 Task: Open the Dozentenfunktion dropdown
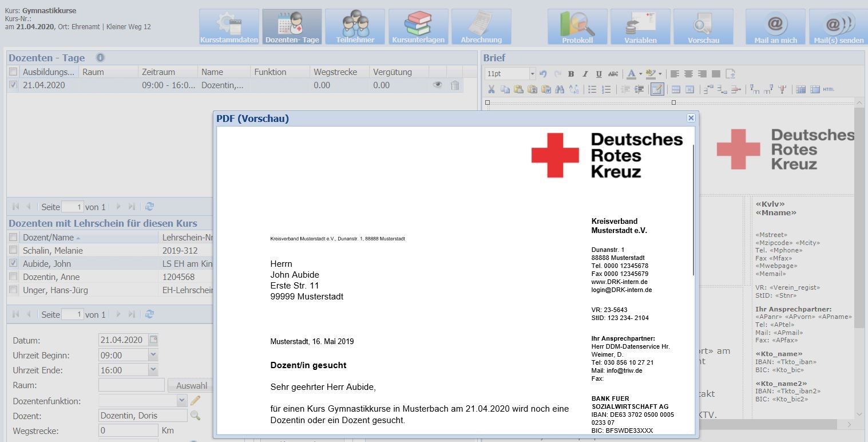pos(182,401)
